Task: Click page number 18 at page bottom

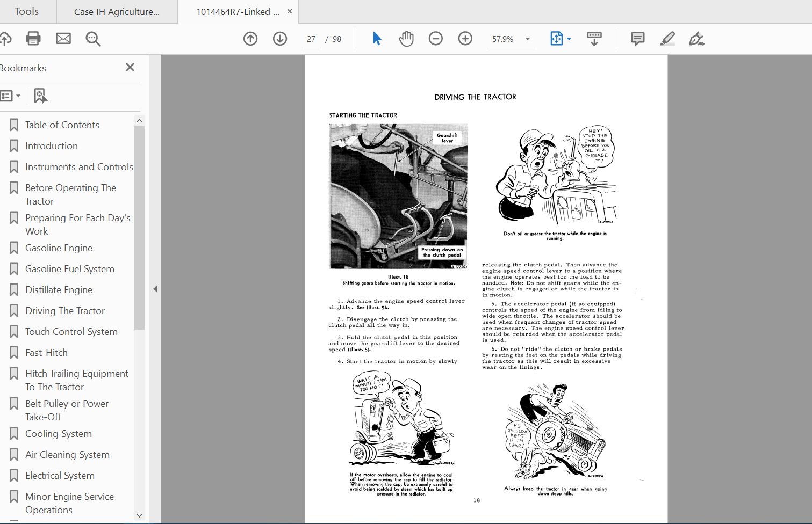Action: pyautogui.click(x=477, y=500)
